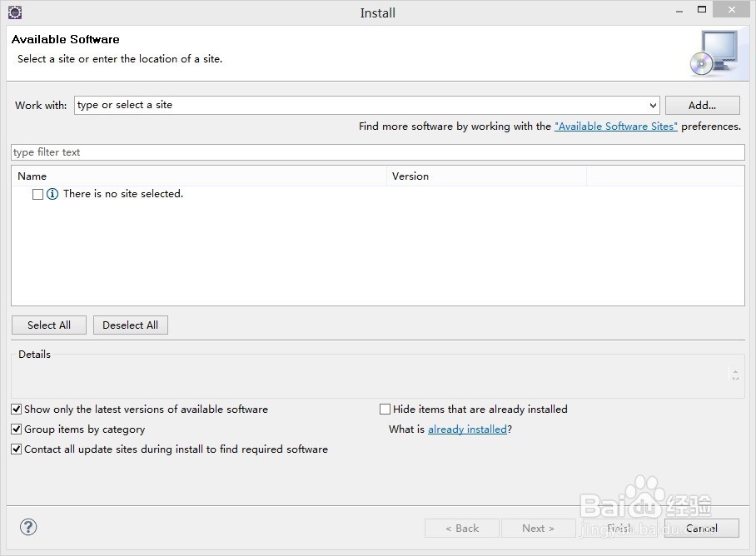The height and width of the screenshot is (556, 756).
Task: Uncheck Group items by category
Action: (17, 429)
